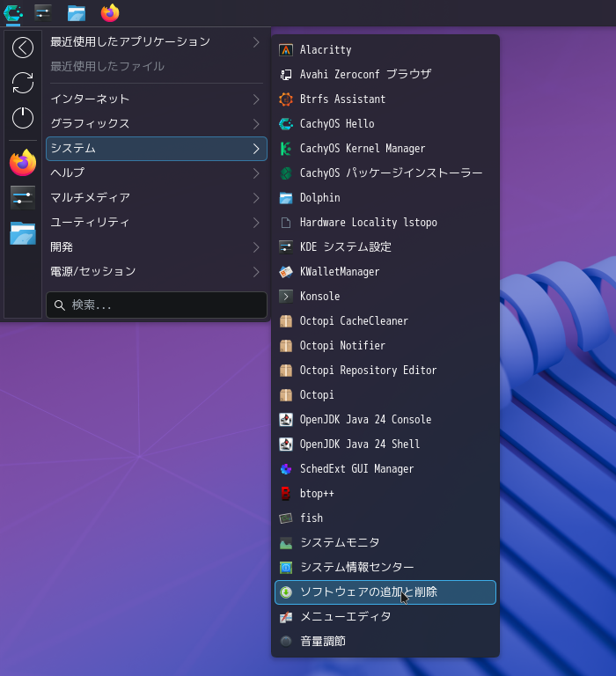Screen dimensions: 616x676
Task: Click the Btrfs Assistant icon
Action: 286,99
